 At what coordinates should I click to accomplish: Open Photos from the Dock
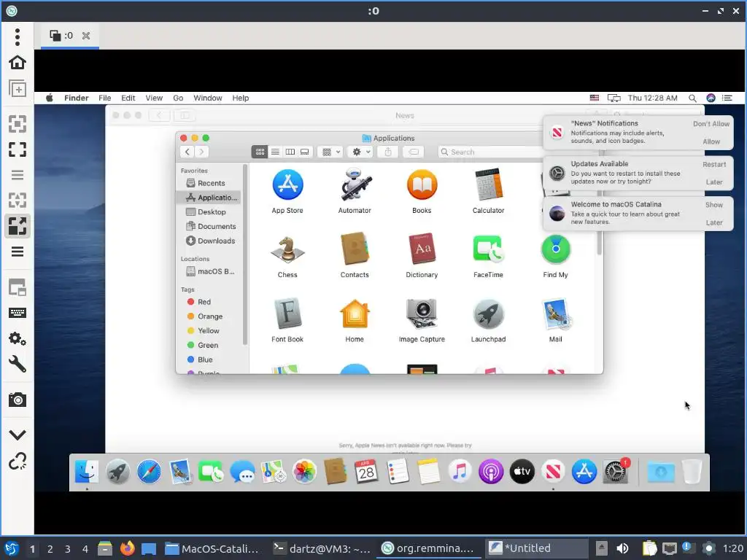[304, 472]
